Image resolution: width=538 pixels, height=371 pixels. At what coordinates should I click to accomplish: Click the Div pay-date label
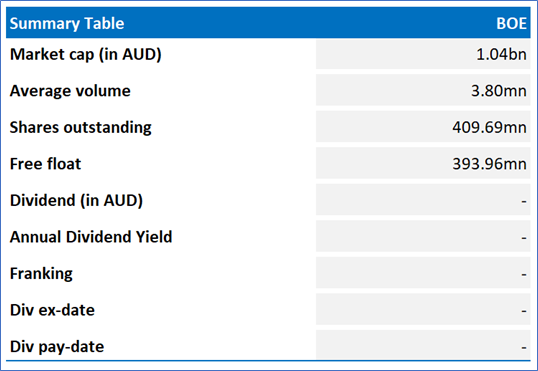57,347
